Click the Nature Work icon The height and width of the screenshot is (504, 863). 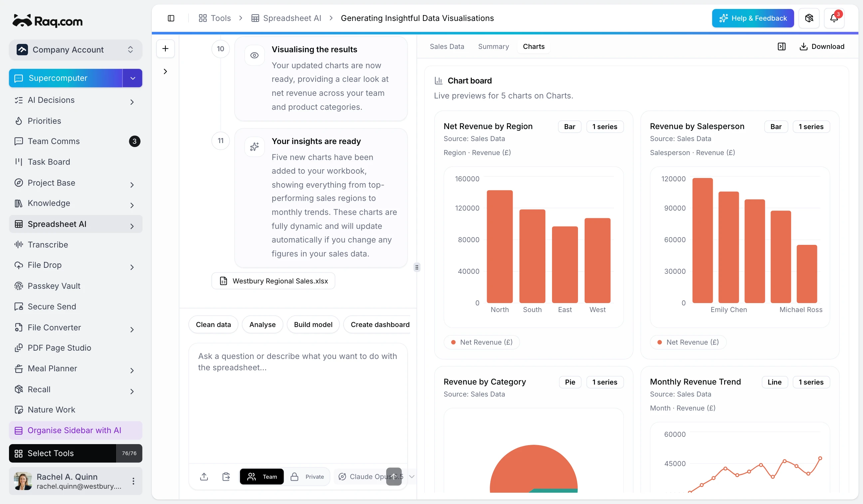(x=19, y=410)
